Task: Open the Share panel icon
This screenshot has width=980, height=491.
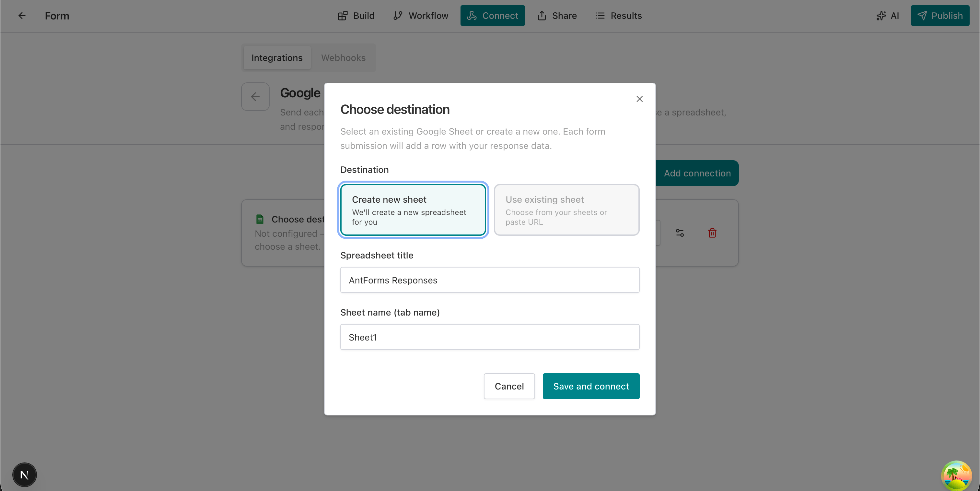Action: point(542,16)
